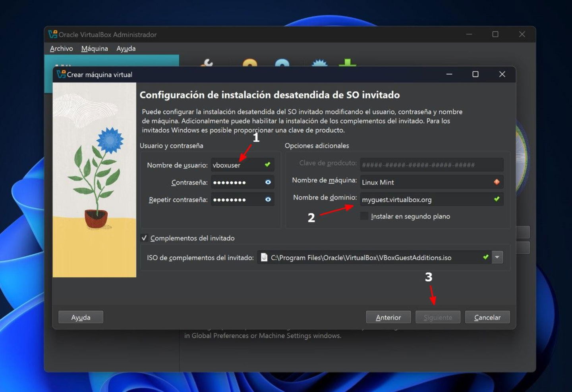572x392 pixels.
Task: Enable Instalar en segundo plano checkbox
Action: [x=364, y=216]
